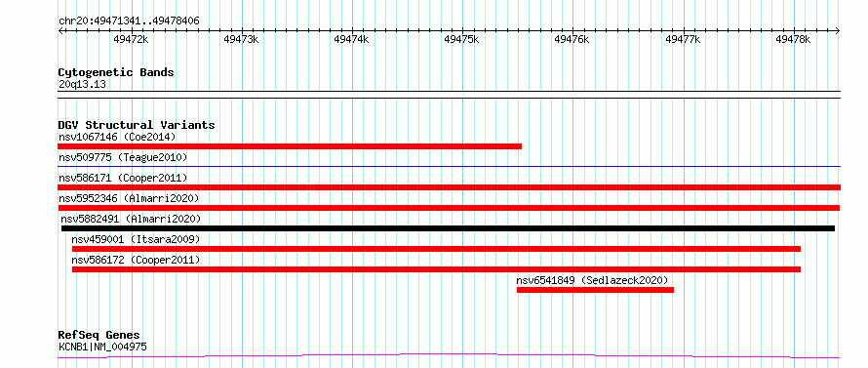Click the RefSeq Genes track heading
Image resolution: width=868 pixels, height=368 pixels.
(x=99, y=336)
